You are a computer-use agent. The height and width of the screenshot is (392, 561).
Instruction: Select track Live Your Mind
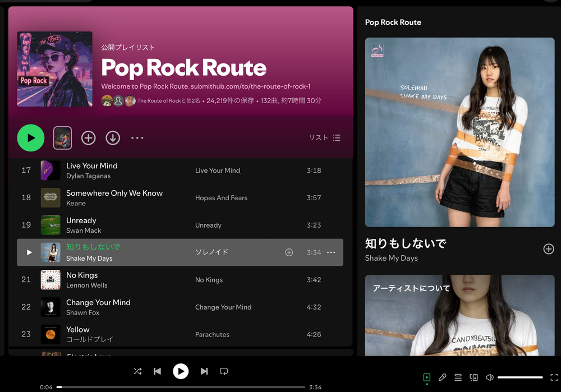click(x=92, y=166)
